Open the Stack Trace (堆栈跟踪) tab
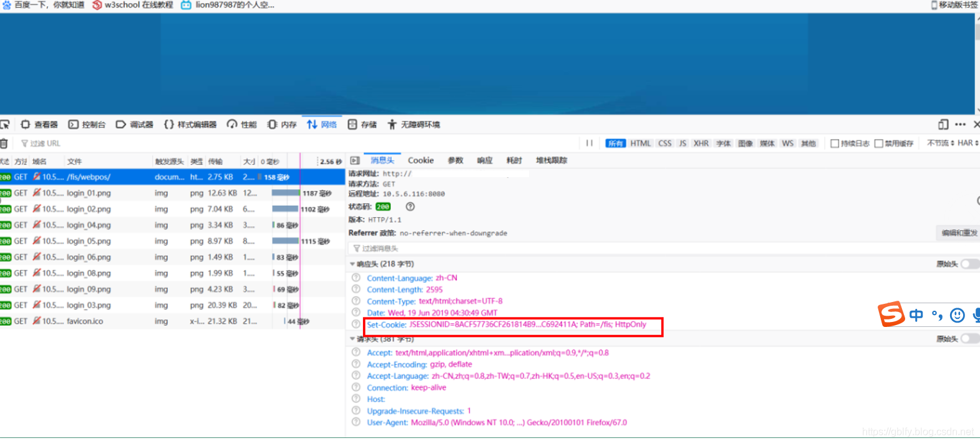Screen dimensions: 980x443 pos(551,160)
